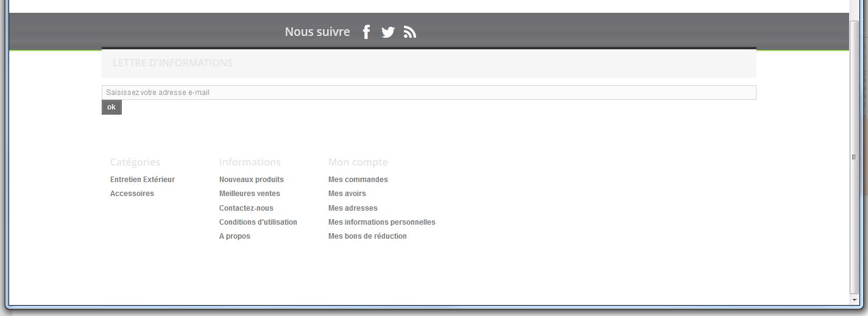Image resolution: width=868 pixels, height=316 pixels.
Task: Open the Accessoires category link
Action: tap(132, 194)
